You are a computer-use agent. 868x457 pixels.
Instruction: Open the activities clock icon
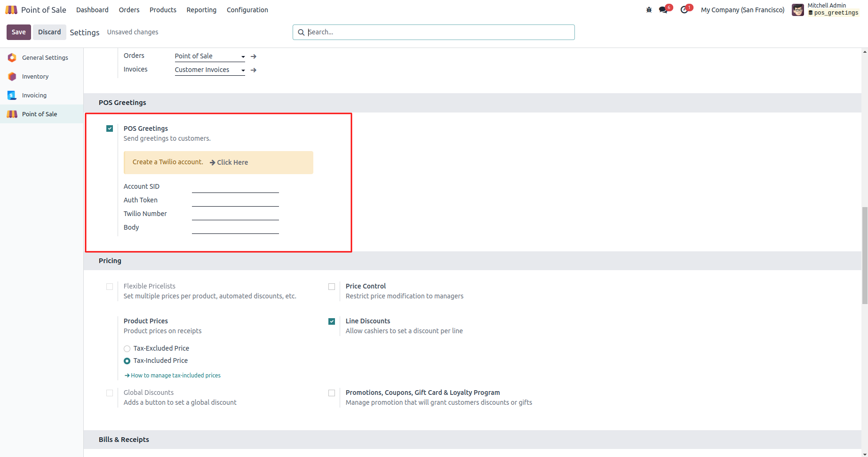pyautogui.click(x=685, y=10)
